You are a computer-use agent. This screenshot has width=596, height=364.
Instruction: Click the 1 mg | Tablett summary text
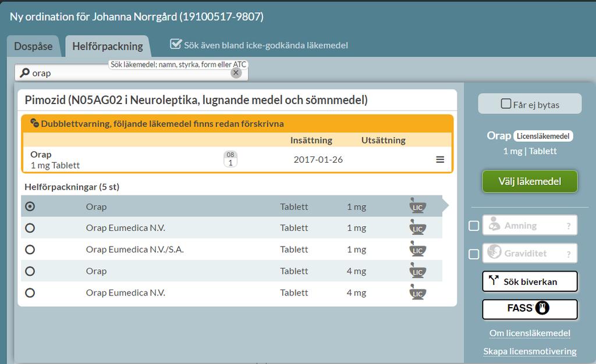[x=530, y=151]
